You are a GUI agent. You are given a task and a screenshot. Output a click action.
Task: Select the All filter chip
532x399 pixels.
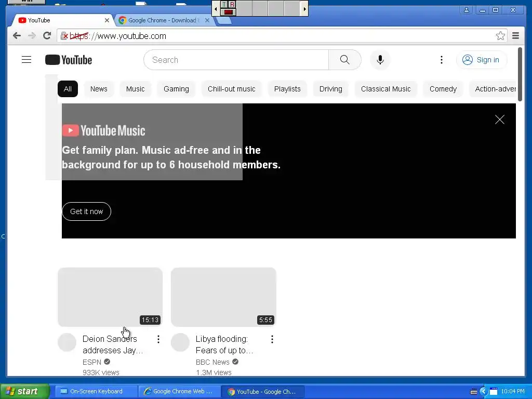(68, 89)
